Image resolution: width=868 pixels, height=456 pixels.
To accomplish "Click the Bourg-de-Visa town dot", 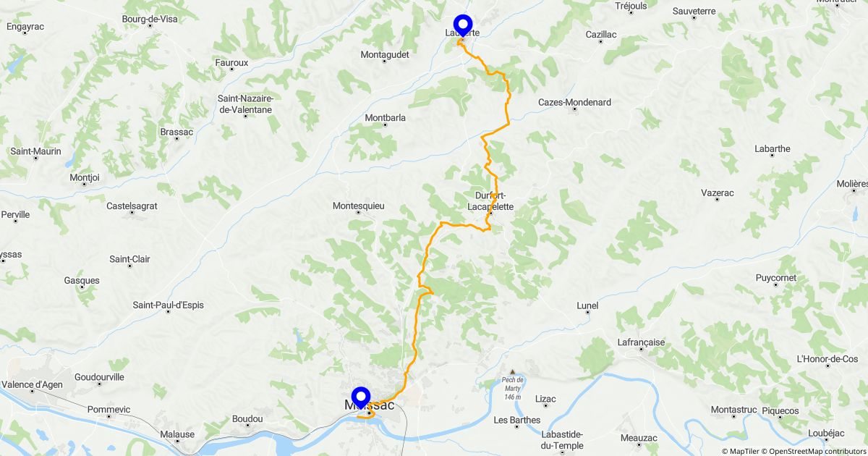I will click(x=149, y=26).
